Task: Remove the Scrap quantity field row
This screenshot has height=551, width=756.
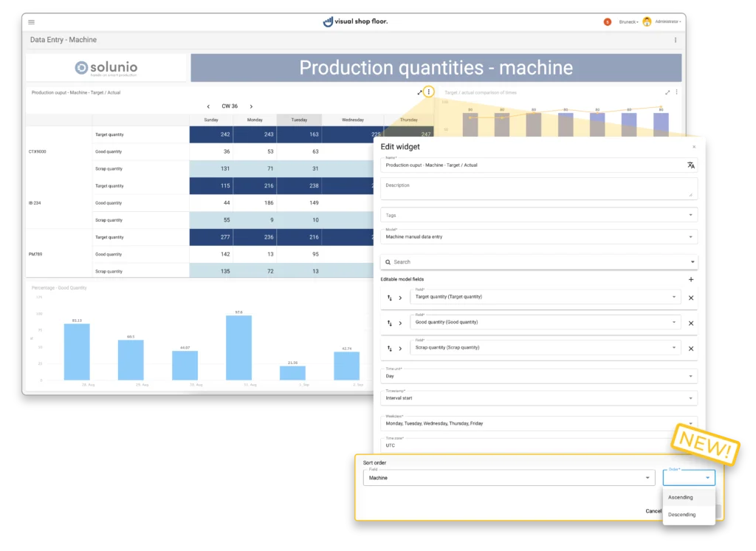Action: 691,349
